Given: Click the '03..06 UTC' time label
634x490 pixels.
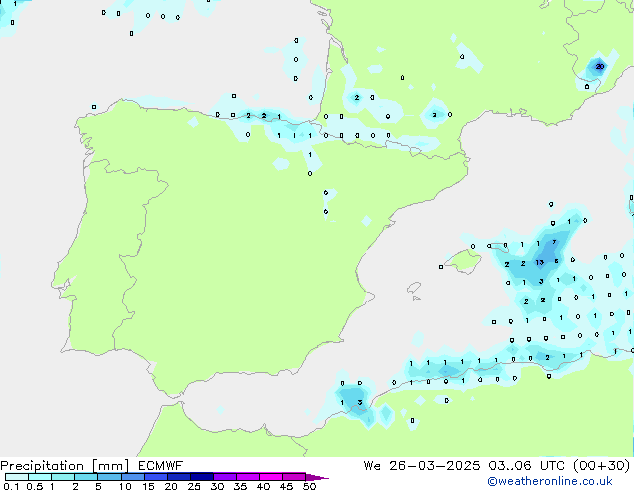Looking at the screenshot, I should [x=526, y=466].
